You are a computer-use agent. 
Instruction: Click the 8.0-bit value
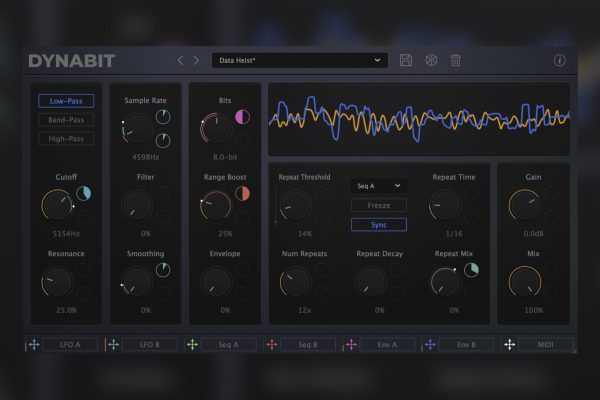click(x=225, y=157)
